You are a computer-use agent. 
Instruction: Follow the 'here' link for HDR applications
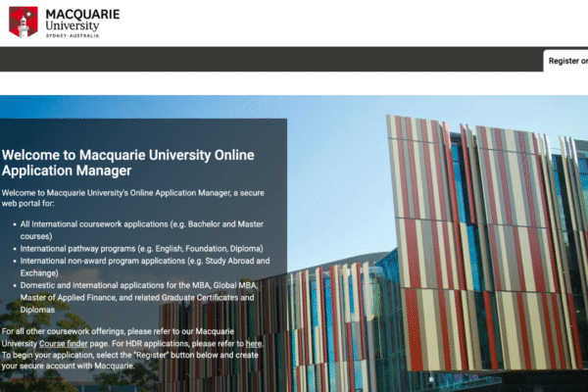tap(254, 344)
